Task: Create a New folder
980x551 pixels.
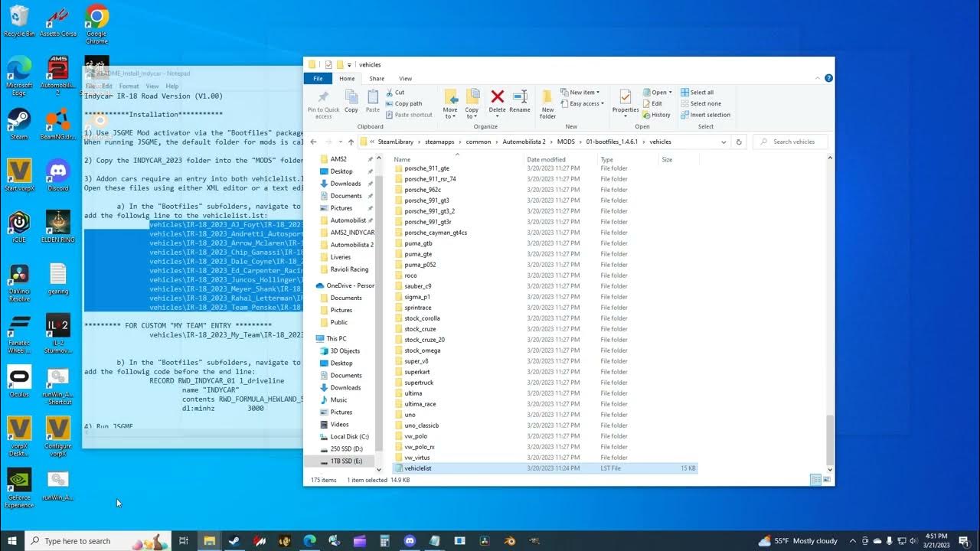Action: (x=547, y=103)
